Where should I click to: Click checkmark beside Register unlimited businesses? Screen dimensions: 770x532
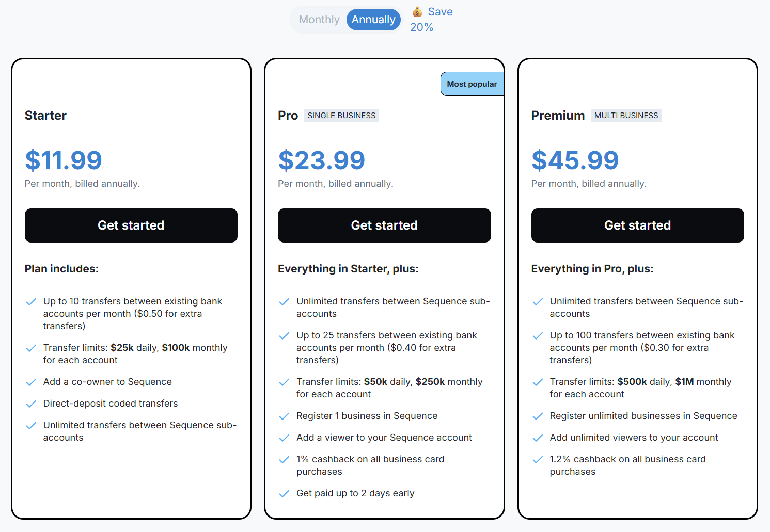(538, 416)
